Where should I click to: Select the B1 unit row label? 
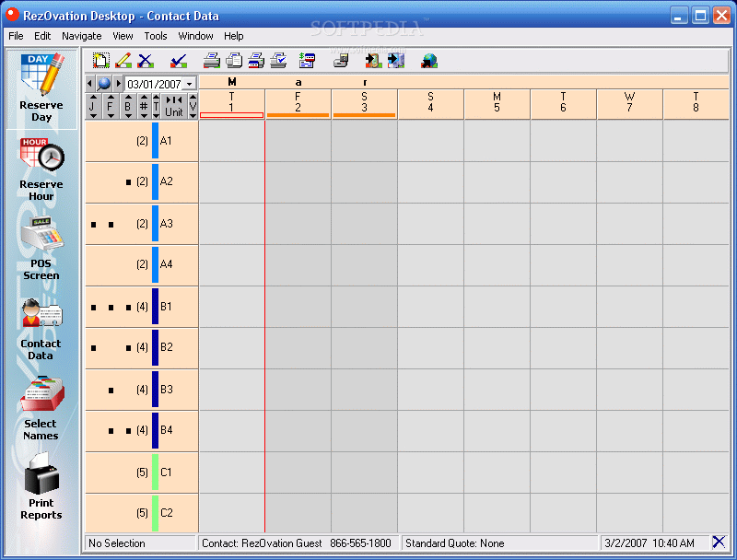tap(166, 307)
